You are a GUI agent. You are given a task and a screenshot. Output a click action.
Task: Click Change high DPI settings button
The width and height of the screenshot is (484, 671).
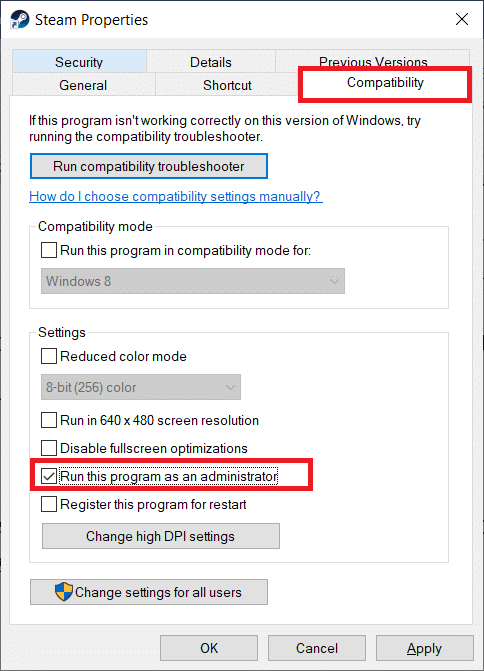coord(160,536)
